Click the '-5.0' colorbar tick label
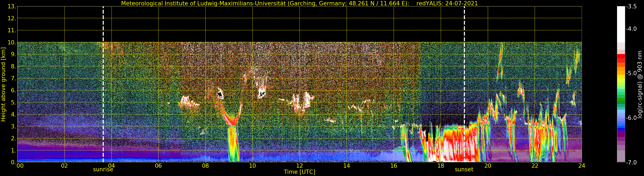644x176 pixels. (x=631, y=73)
